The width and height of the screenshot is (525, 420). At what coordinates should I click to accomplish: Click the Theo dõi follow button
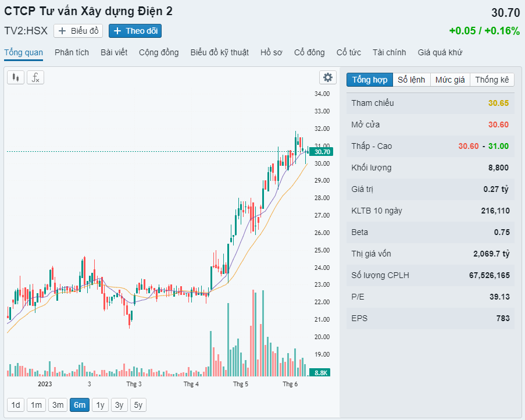tap(135, 31)
